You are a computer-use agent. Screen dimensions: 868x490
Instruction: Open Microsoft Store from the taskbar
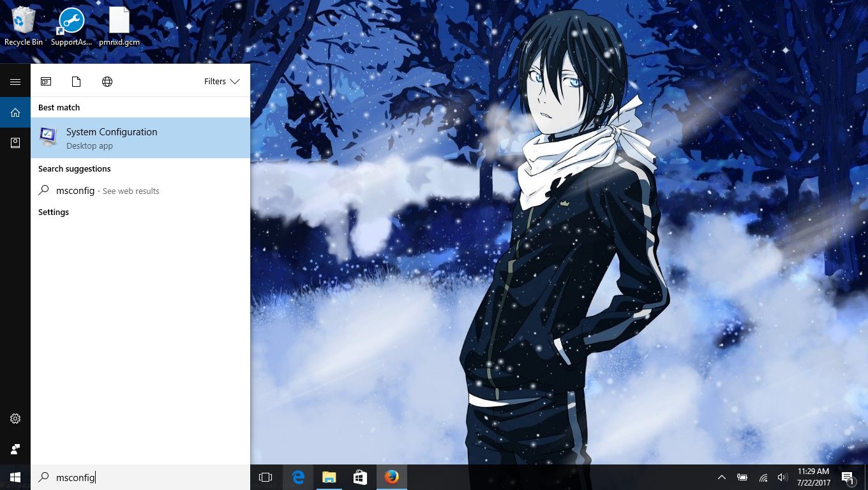tap(360, 477)
